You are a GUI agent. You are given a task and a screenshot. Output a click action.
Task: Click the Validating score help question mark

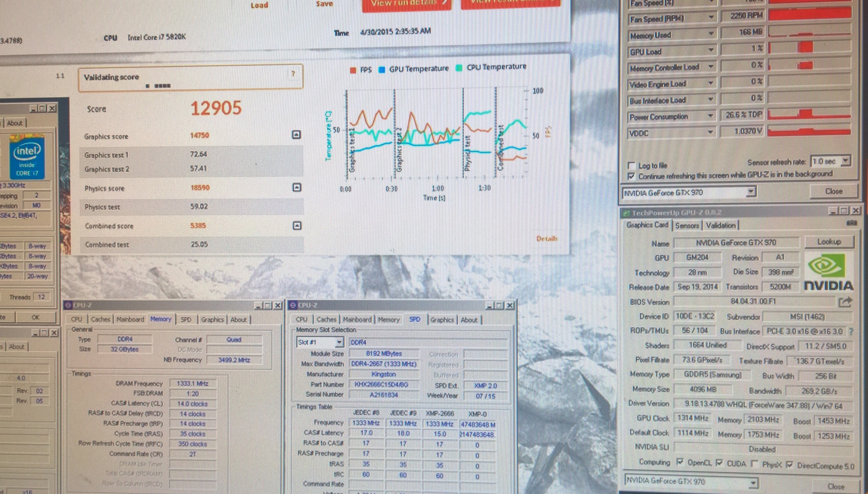[x=293, y=74]
